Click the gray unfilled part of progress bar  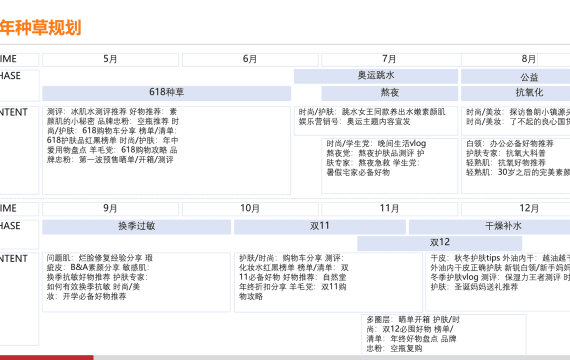[332, 358]
